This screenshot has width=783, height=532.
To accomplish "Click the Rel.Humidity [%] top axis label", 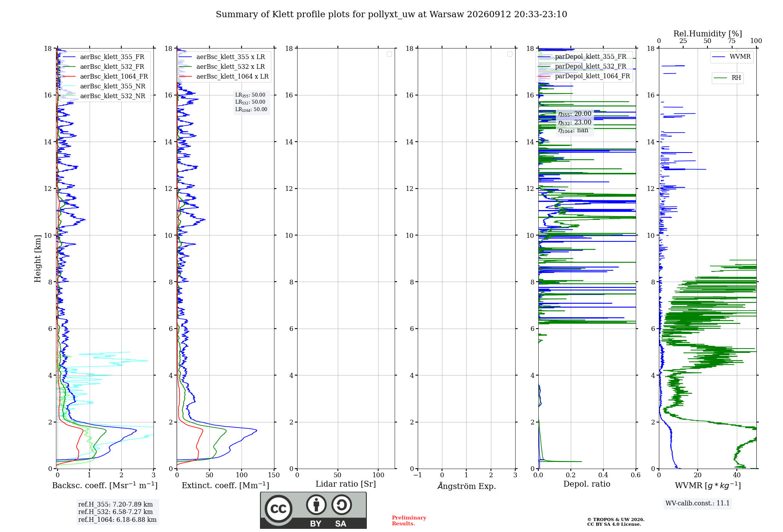I will coord(707,34).
